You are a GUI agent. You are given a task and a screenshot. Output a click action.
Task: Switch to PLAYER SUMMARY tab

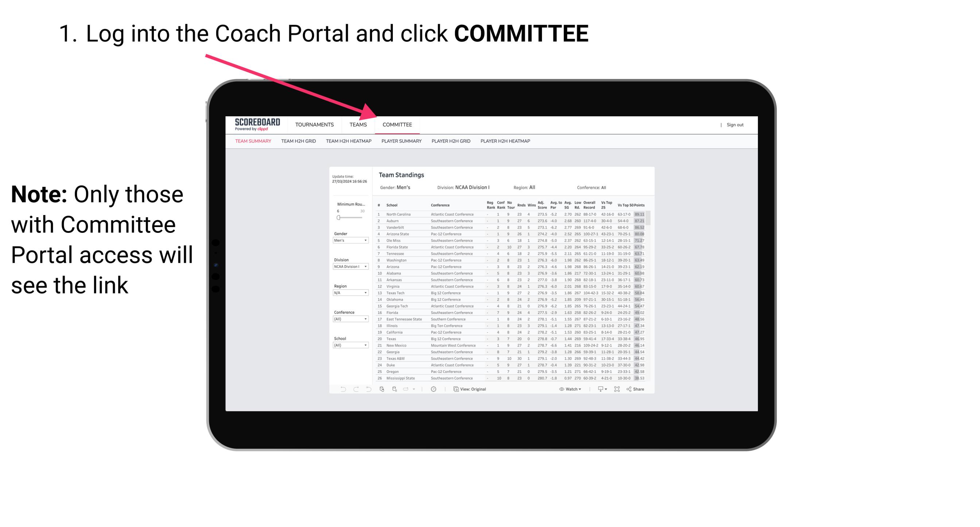coord(401,142)
